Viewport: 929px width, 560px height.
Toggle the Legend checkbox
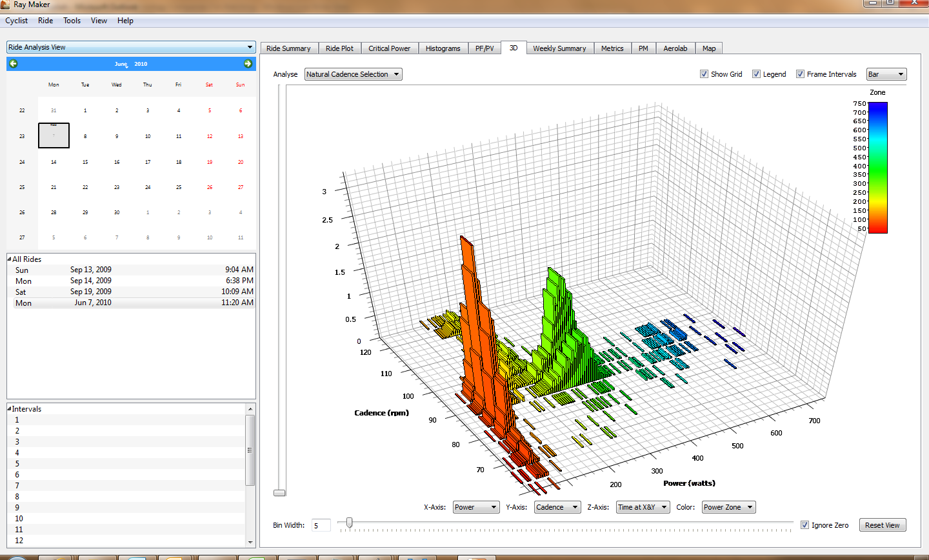[x=756, y=74]
